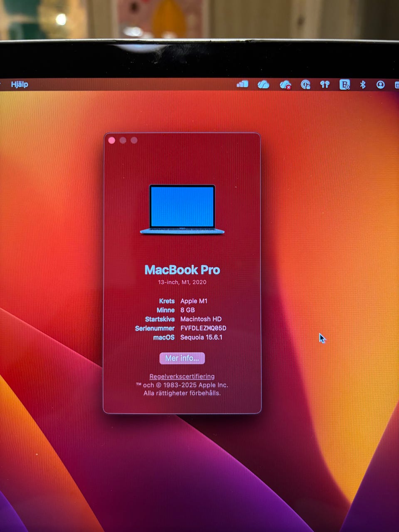Click the "13-inch, M1, 2020" model subtitle
This screenshot has height=532, width=399.
pos(182,282)
